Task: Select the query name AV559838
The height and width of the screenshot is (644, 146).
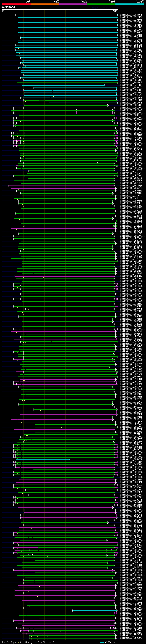Action: click(8, 8)
